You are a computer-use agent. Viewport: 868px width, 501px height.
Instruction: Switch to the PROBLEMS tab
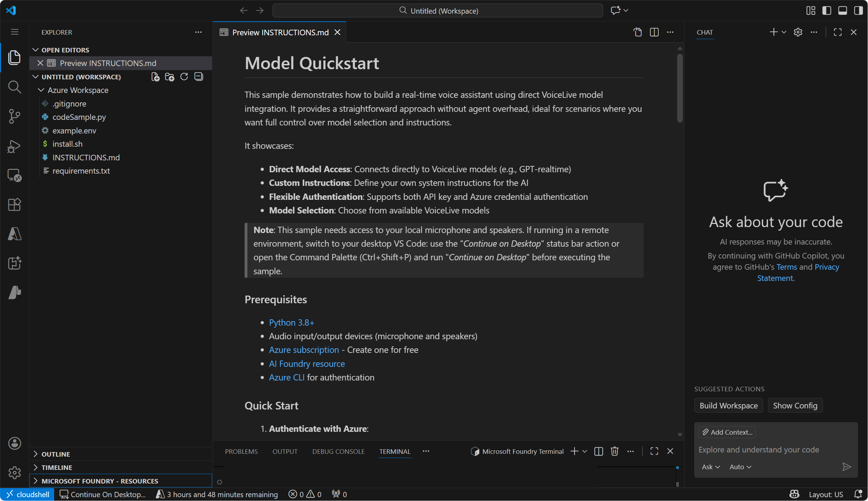(241, 451)
